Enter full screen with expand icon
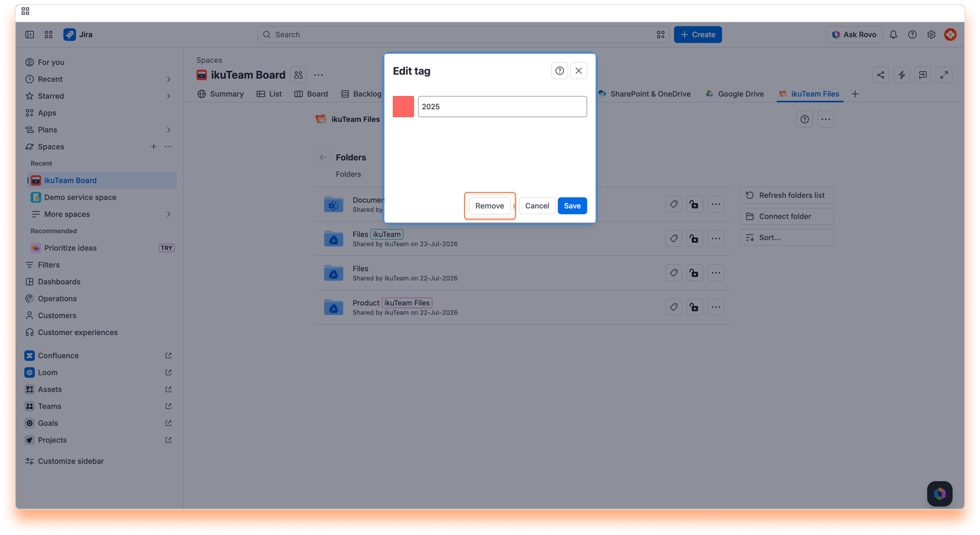The width and height of the screenshot is (980, 535). click(x=944, y=75)
